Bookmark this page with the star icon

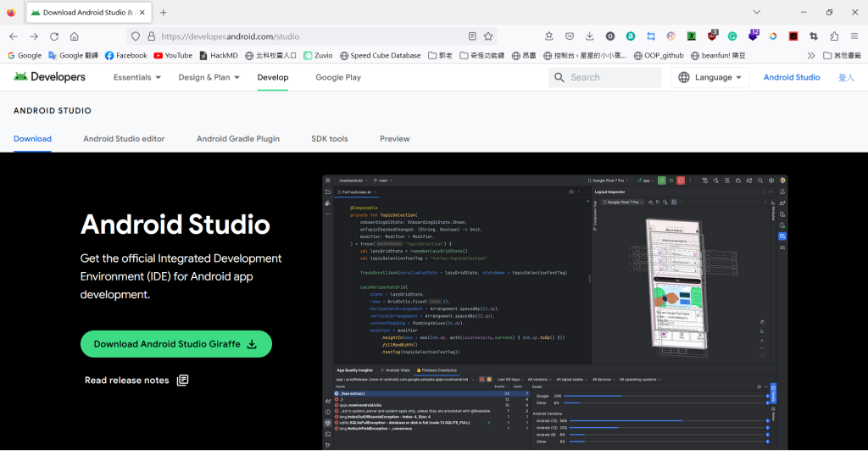(x=488, y=36)
